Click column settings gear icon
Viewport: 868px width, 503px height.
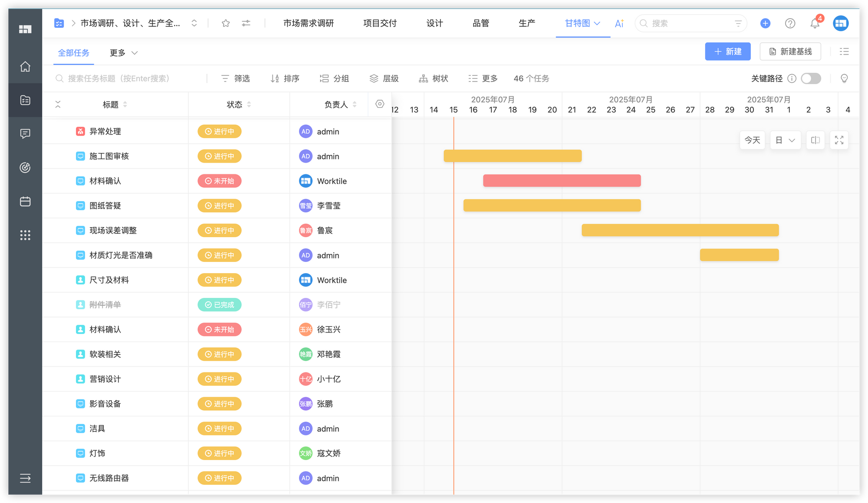(x=380, y=104)
